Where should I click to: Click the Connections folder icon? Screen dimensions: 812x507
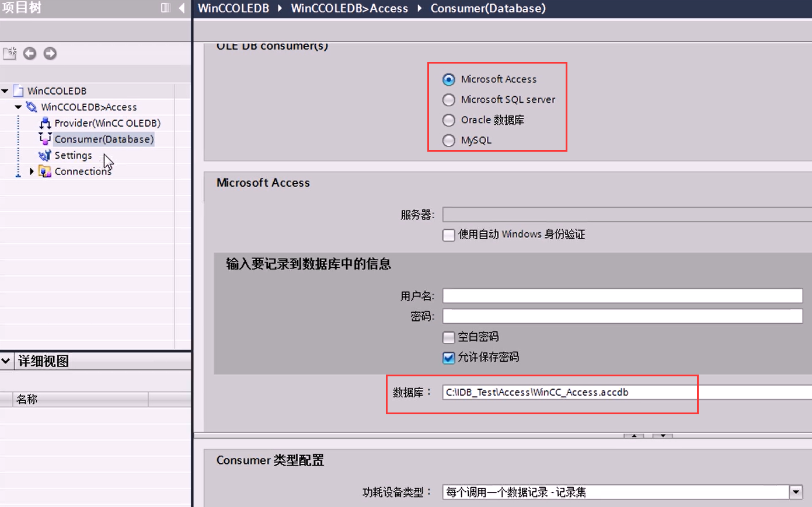[45, 171]
